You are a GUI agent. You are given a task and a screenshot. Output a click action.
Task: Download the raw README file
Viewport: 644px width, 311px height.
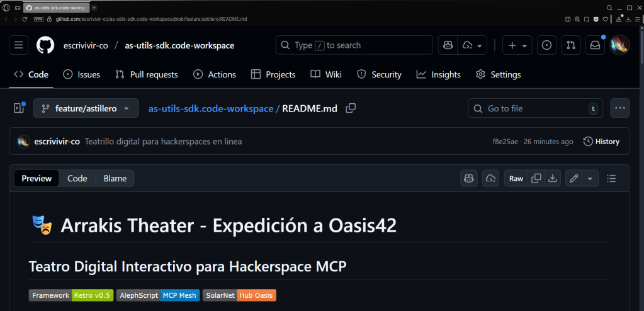click(x=553, y=179)
